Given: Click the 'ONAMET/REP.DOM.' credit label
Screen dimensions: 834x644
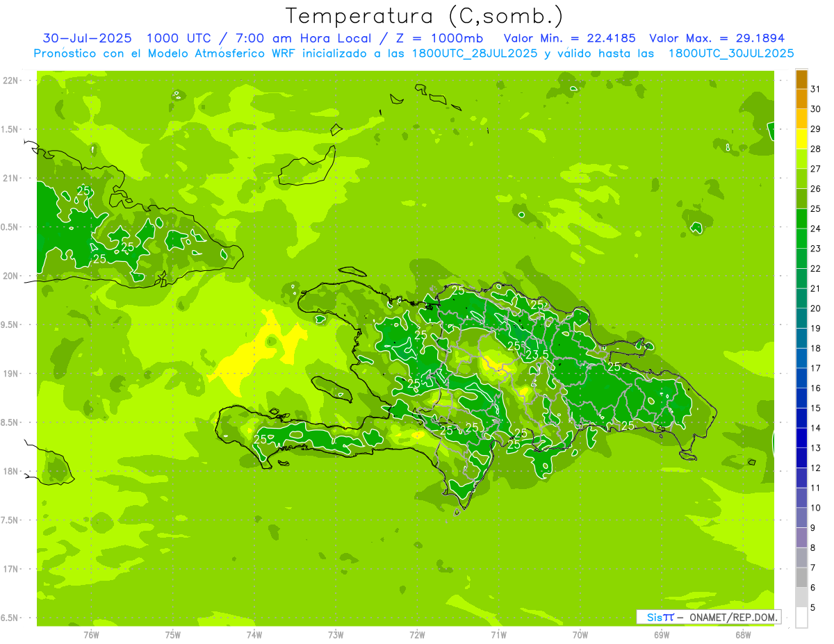Looking at the screenshot, I should click(x=734, y=617).
